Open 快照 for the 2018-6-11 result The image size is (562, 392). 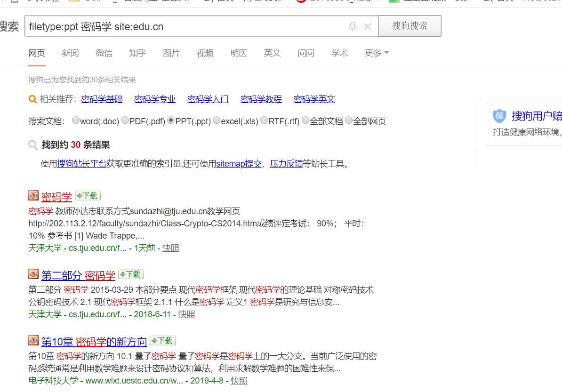186,314
